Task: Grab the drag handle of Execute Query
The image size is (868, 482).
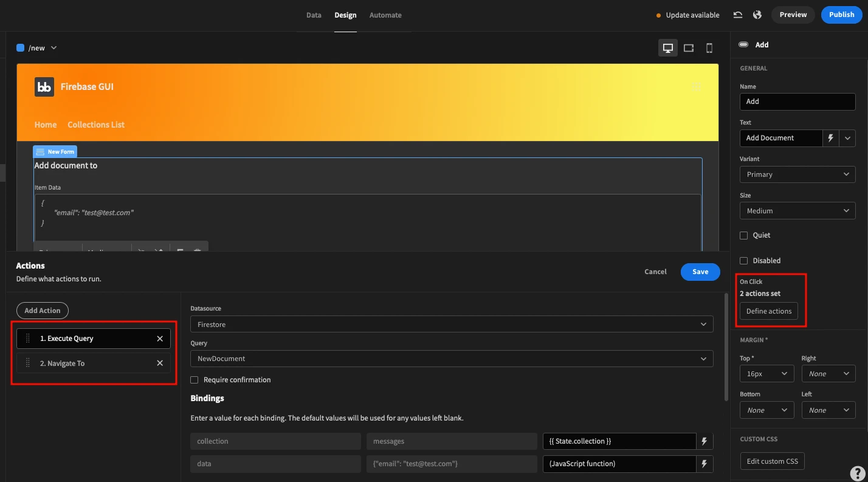Action: (x=27, y=339)
